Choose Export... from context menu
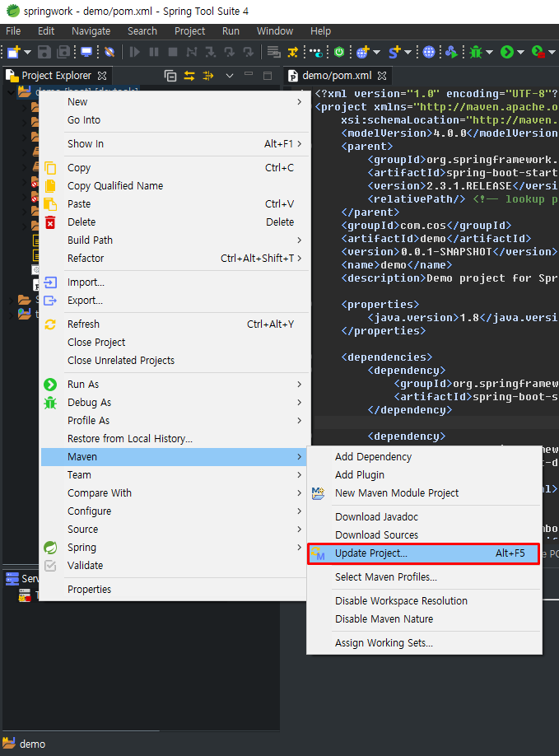Viewport: 559px width, 756px height. [175, 301]
